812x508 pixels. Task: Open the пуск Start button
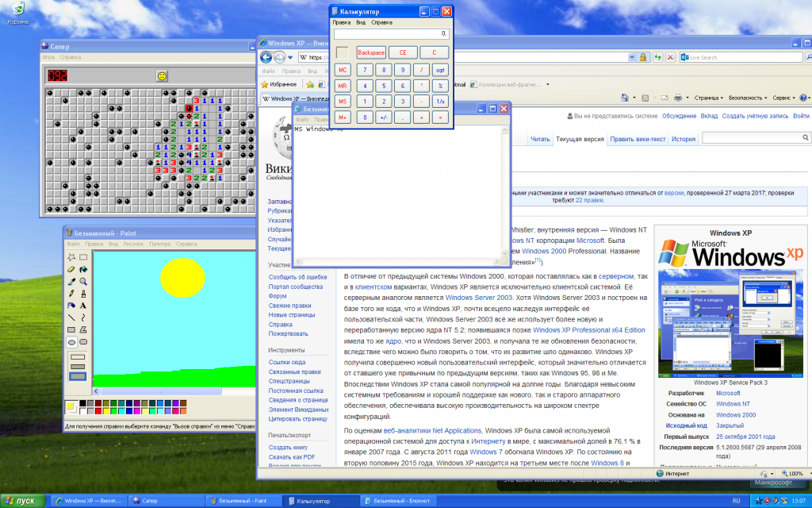pos(23,501)
